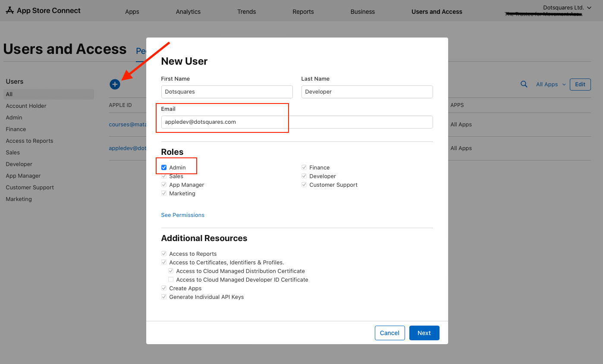
Task: Toggle the Create Apps checkbox
Action: (x=164, y=288)
